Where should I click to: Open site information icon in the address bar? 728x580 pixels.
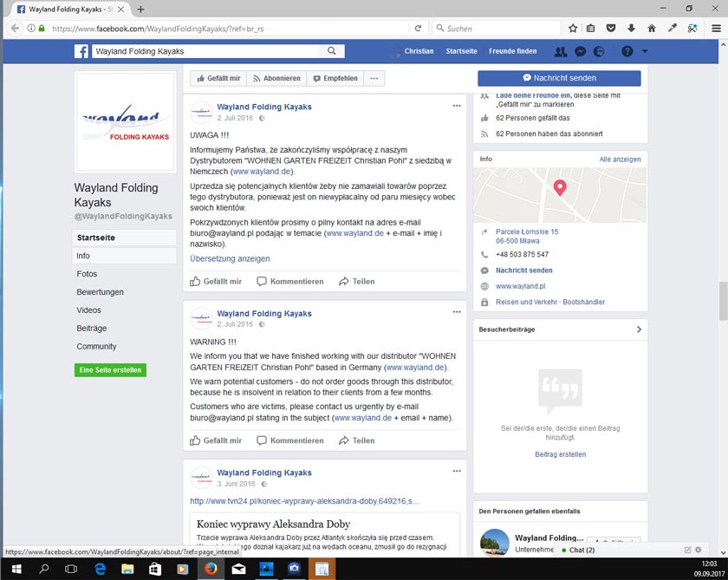[x=31, y=29]
